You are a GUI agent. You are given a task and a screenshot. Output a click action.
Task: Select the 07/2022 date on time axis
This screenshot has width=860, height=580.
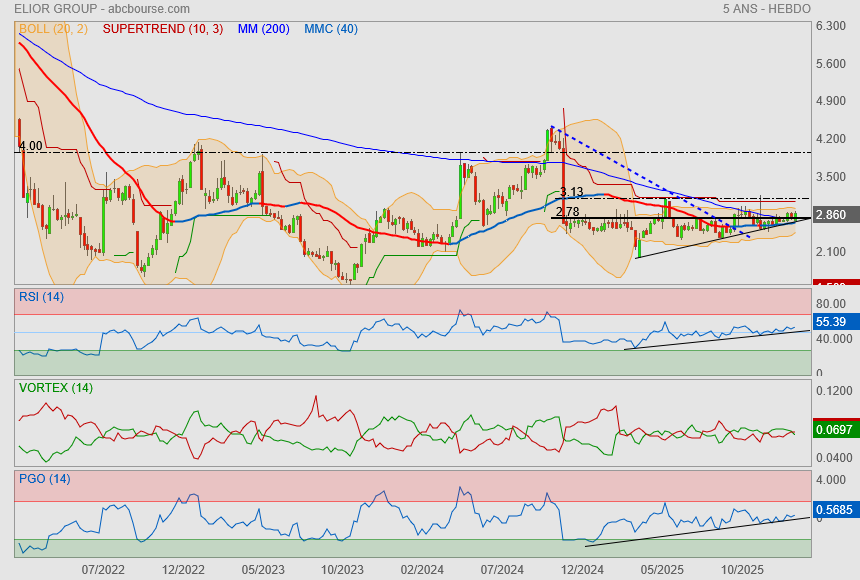pyautogui.click(x=103, y=568)
